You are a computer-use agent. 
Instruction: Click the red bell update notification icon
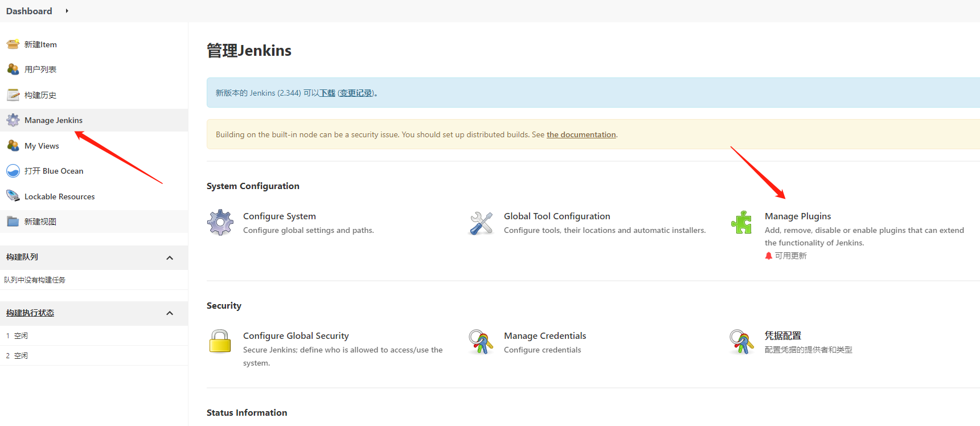point(769,256)
